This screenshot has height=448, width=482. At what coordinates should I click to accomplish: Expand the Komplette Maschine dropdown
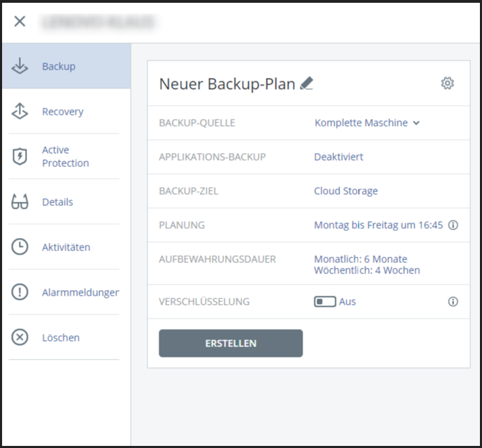(x=361, y=123)
